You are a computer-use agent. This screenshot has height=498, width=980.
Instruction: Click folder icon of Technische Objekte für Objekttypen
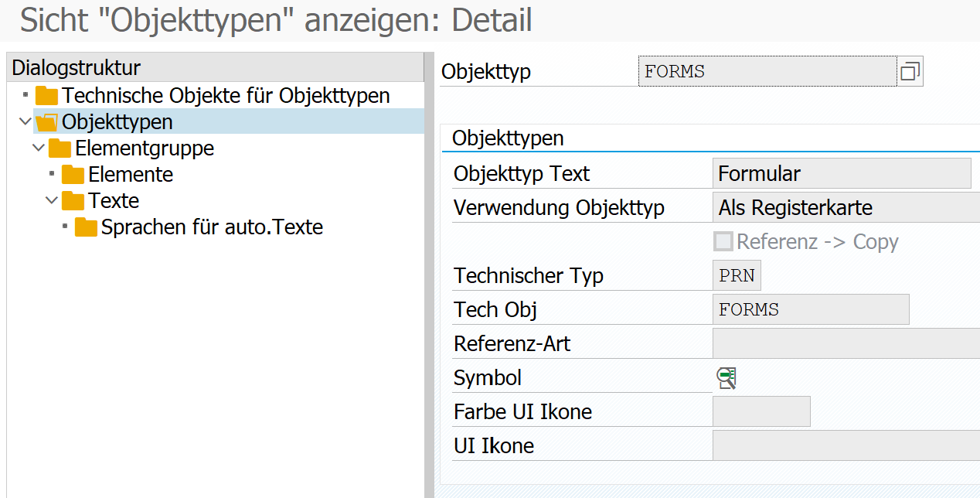tap(47, 96)
